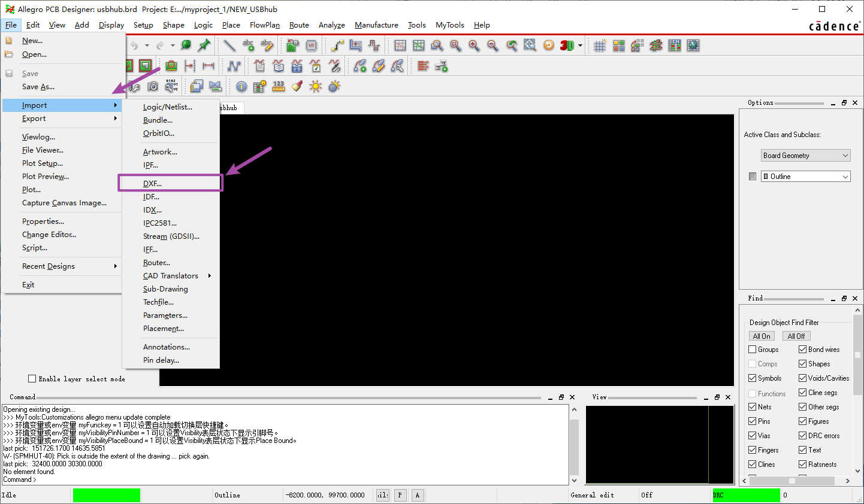
Task: Open the 3D viewer icon
Action: (566, 45)
